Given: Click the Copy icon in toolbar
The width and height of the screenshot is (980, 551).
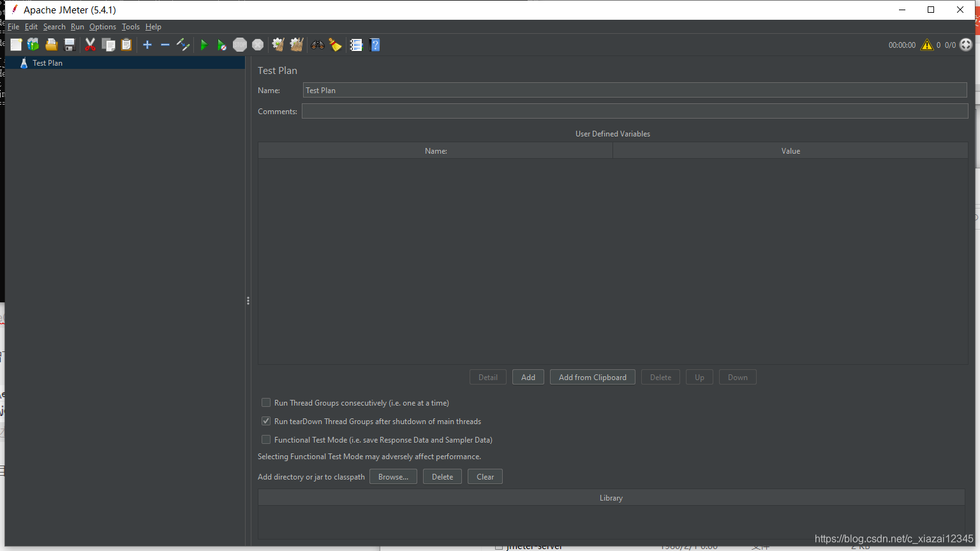Looking at the screenshot, I should [108, 45].
